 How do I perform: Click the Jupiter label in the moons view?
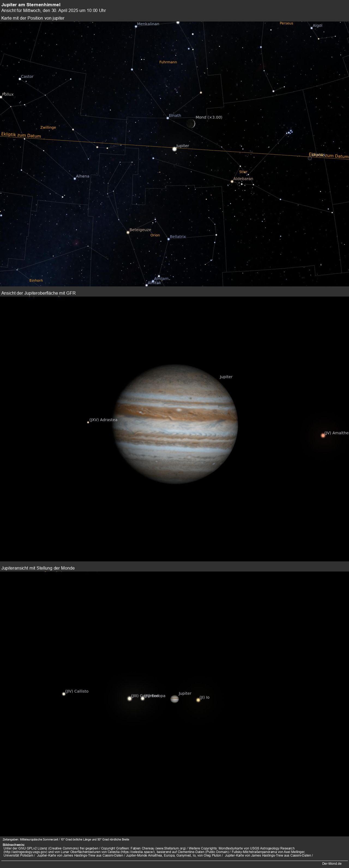coord(185,693)
